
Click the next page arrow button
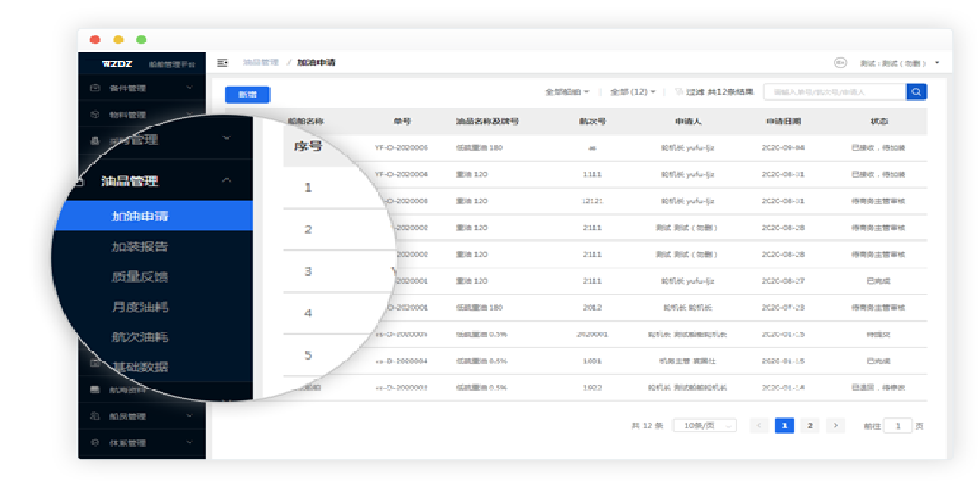835,426
